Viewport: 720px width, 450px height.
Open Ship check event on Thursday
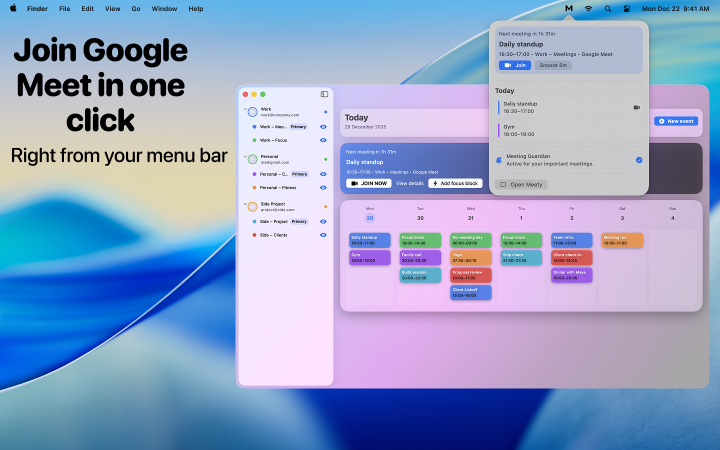tap(521, 258)
